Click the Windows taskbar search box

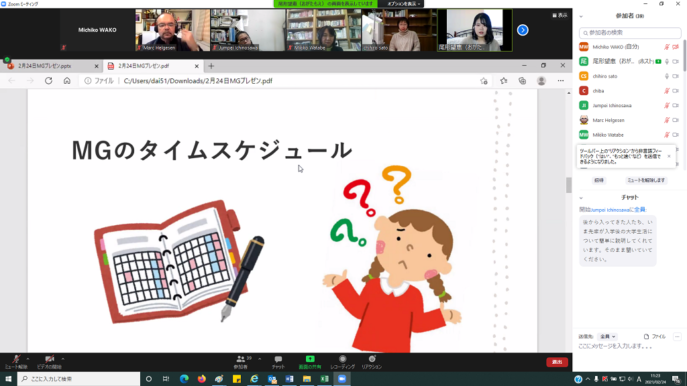click(x=79, y=379)
